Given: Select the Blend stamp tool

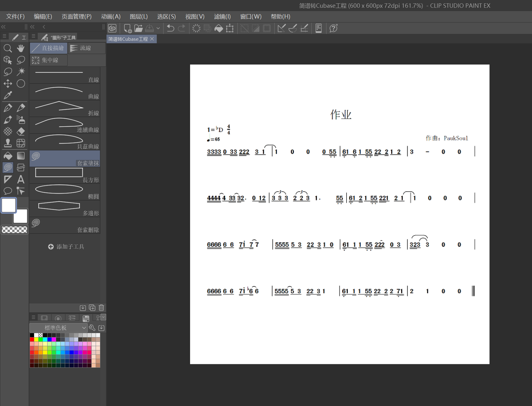Looking at the screenshot, I should point(8,143).
